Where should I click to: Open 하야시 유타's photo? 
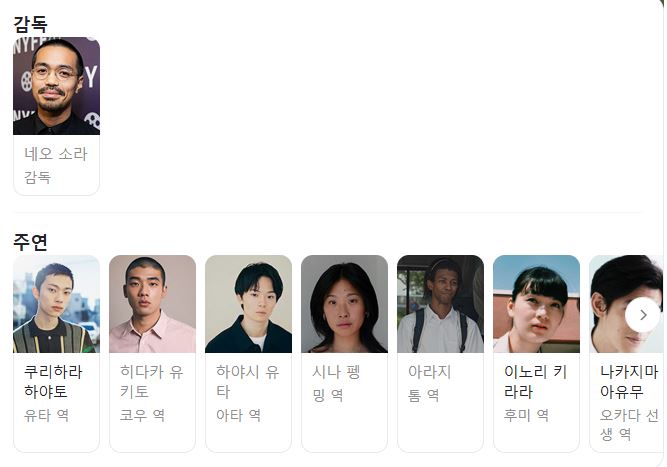click(248, 304)
